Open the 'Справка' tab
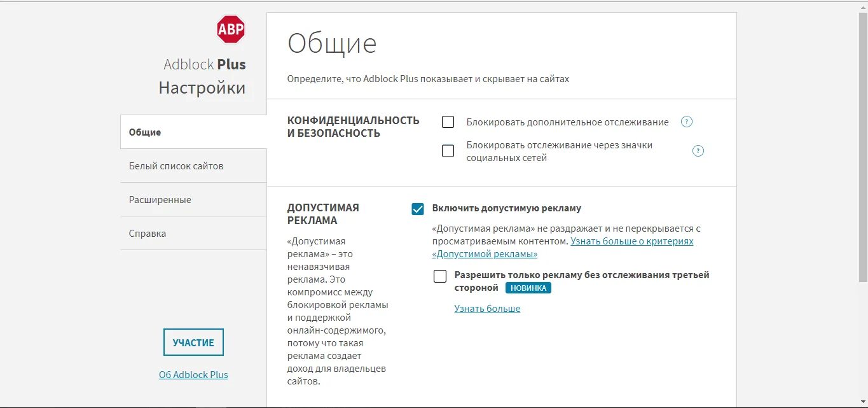This screenshot has width=868, height=408. point(193,233)
